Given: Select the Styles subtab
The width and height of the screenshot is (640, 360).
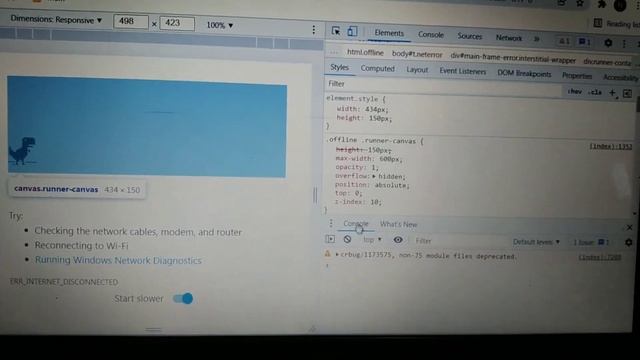Looking at the screenshot, I should pos(340,67).
